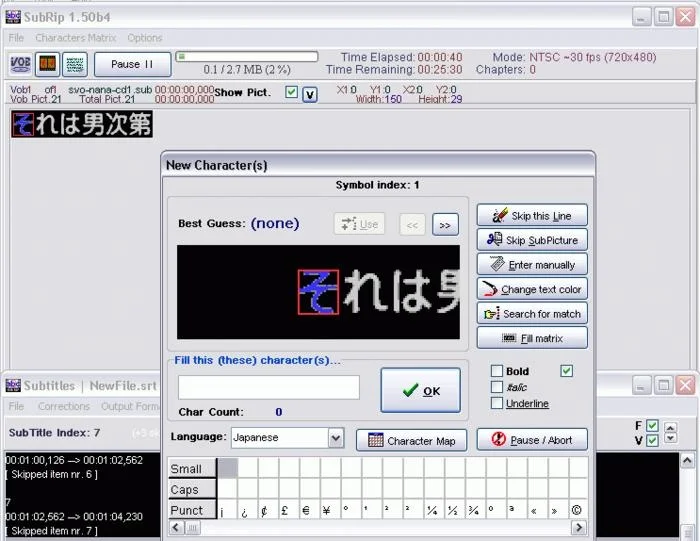This screenshot has width=700, height=541.
Task: Open Output Format menu in Subtitles window
Action: point(130,406)
